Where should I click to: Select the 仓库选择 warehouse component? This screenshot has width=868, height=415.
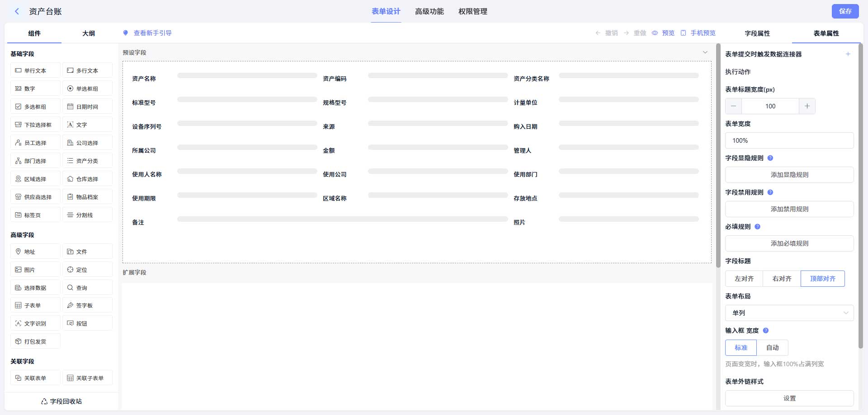click(87, 179)
